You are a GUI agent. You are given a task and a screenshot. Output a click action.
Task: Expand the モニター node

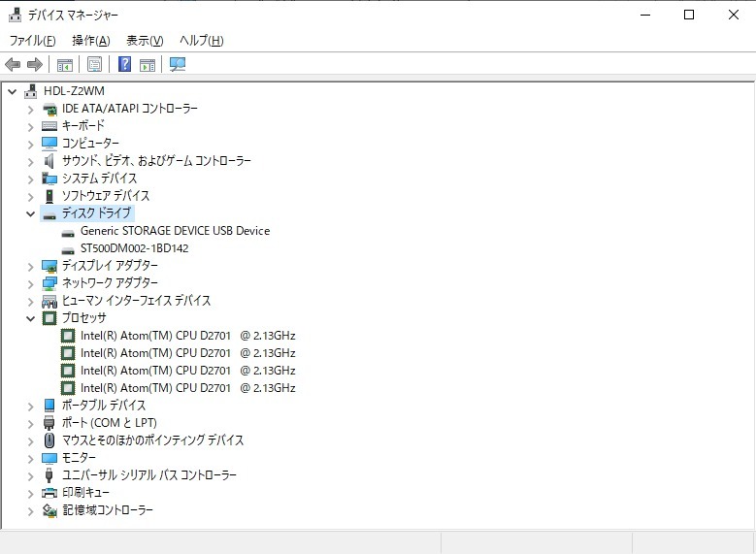pyautogui.click(x=30, y=459)
